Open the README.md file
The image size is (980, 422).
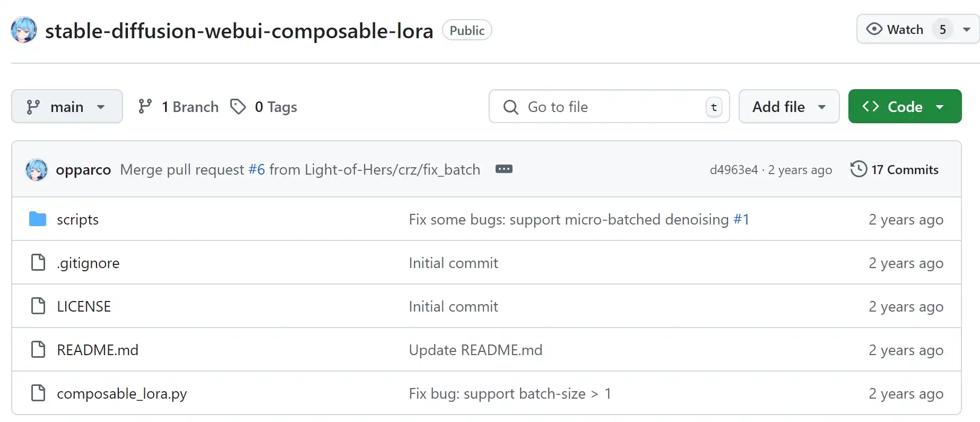coord(98,350)
